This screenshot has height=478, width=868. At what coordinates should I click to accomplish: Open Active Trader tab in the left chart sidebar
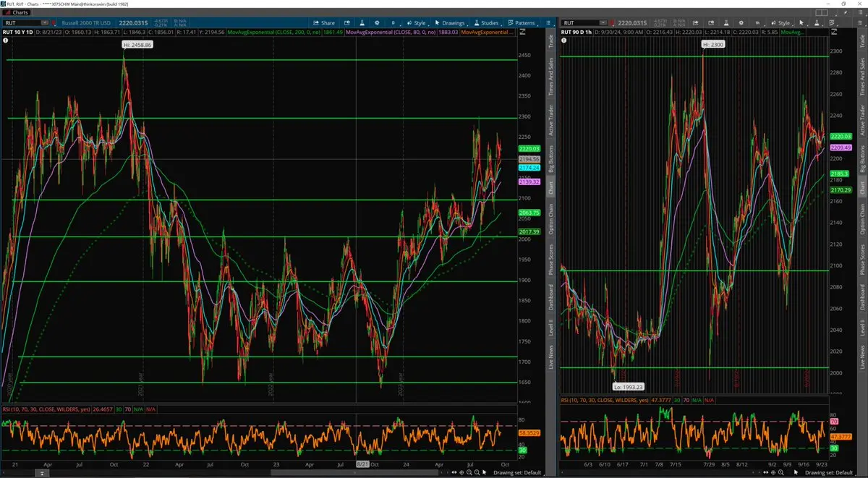pyautogui.click(x=550, y=121)
